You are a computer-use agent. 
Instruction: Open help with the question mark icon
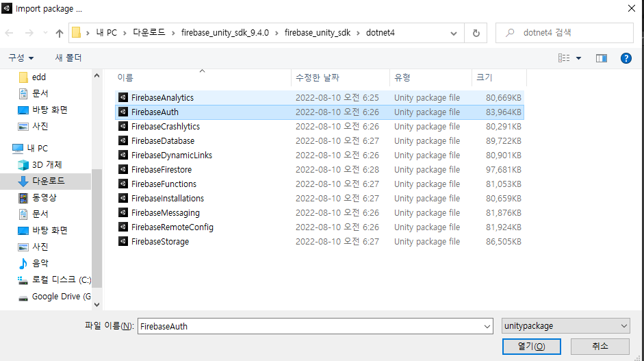[626, 58]
